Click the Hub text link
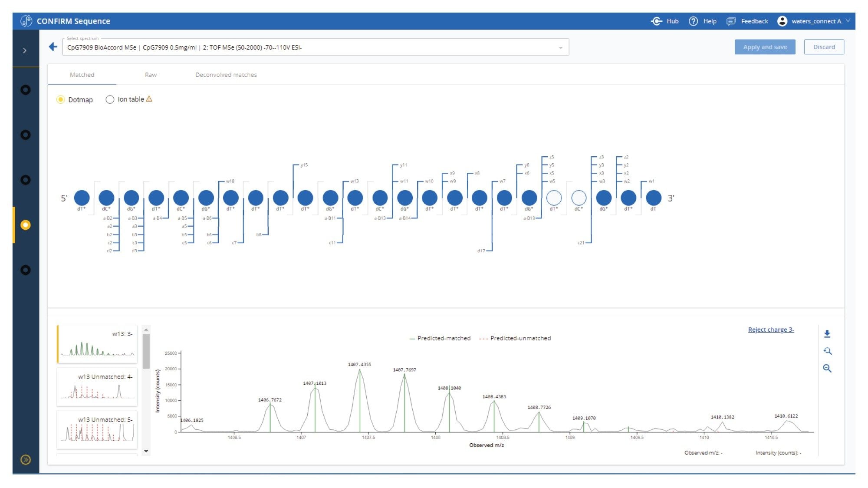The height and width of the screenshot is (488, 868). 672,21
